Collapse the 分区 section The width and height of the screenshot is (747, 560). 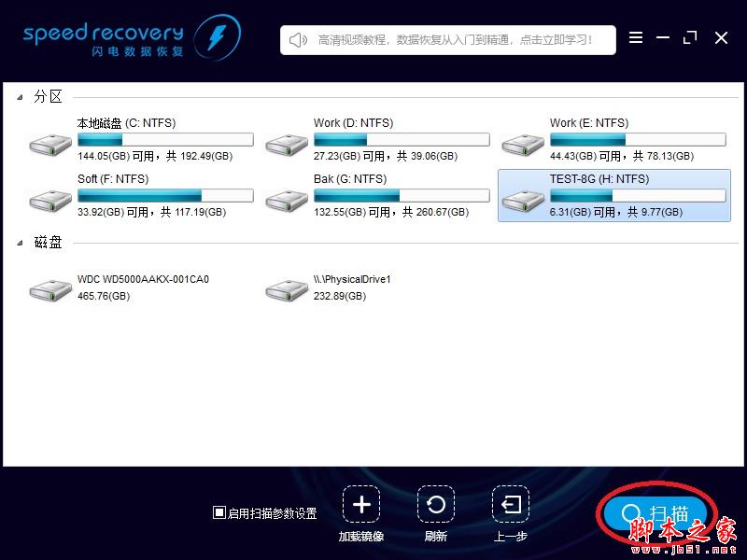coord(20,97)
